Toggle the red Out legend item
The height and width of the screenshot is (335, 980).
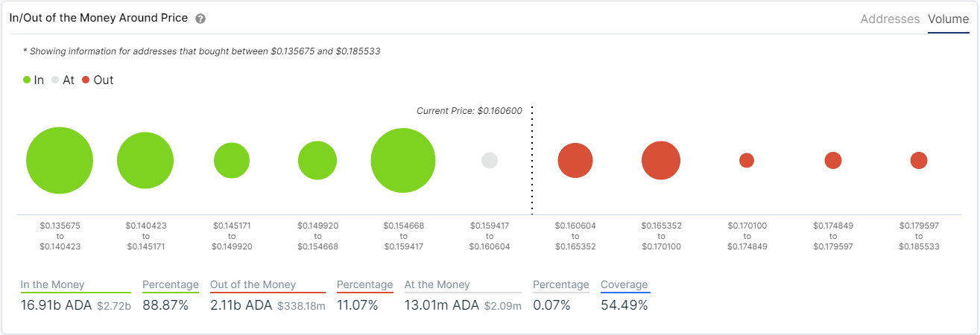98,80
